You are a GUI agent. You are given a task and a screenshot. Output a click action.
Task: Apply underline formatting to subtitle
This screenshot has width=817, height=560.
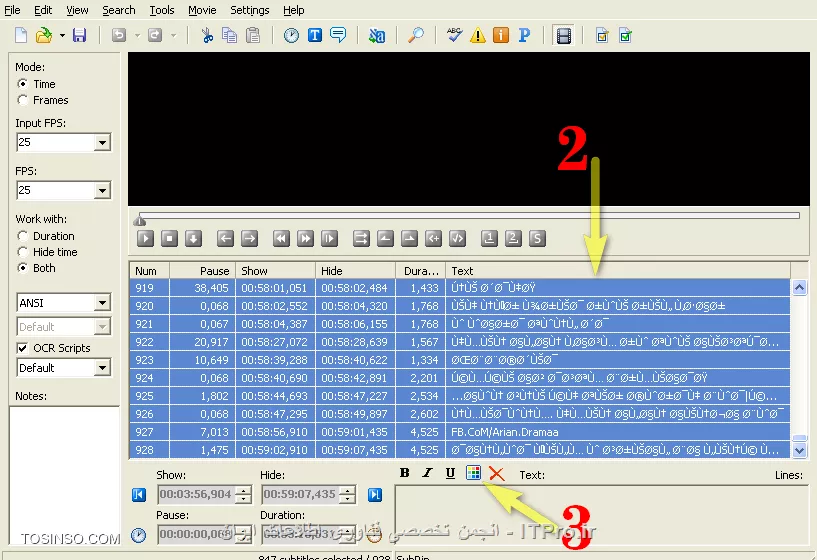tap(450, 473)
